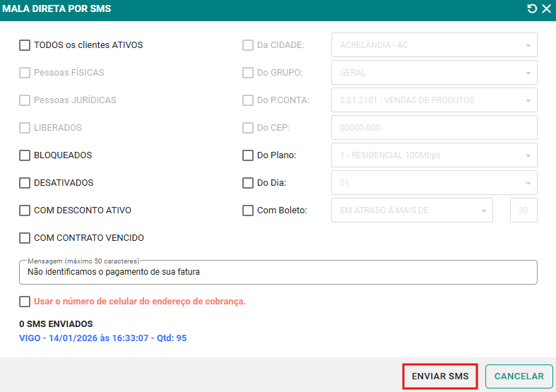Enable COM DESCONTO ATIVO filter
556x392 pixels.
click(x=25, y=210)
